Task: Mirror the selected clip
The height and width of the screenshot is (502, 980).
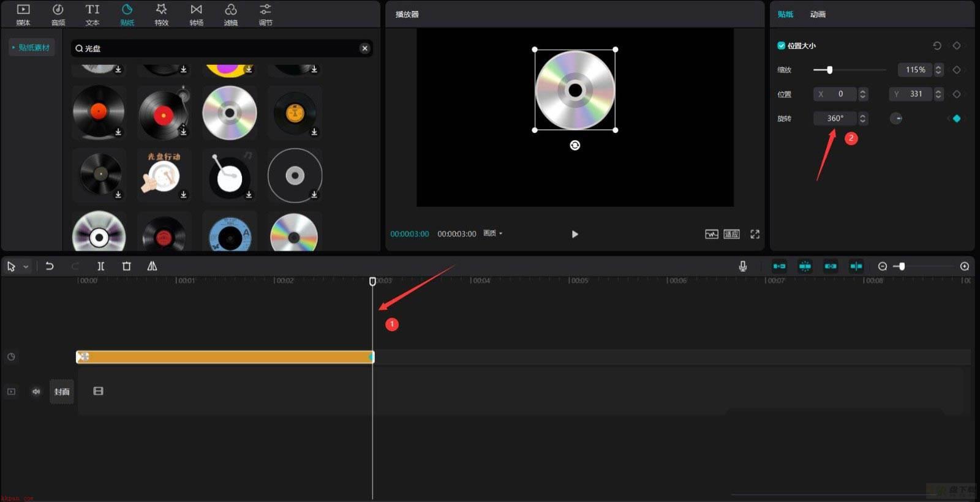Action: [x=152, y=266]
